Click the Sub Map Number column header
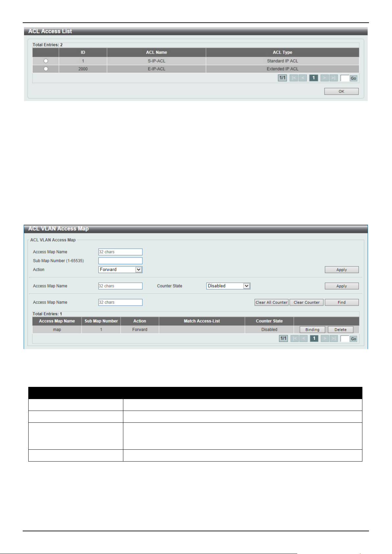Screen dimensions: 392x554 101,321
